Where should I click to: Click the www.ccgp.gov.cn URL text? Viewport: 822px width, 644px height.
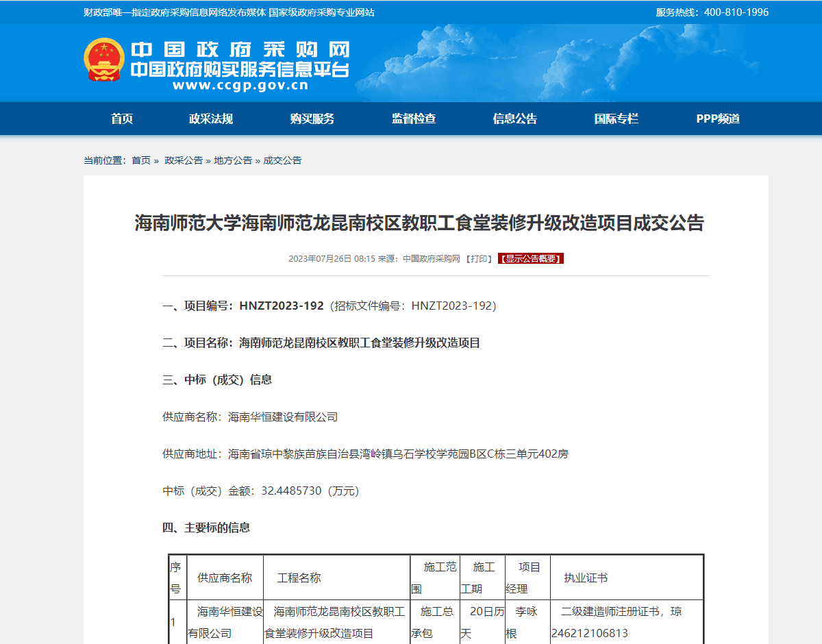point(240,86)
